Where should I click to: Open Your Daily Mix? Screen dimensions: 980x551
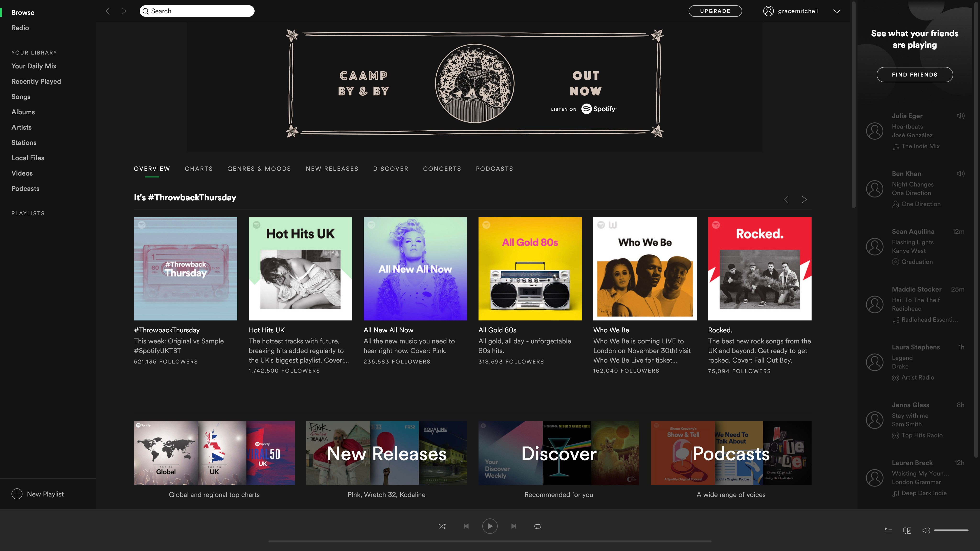tap(34, 66)
